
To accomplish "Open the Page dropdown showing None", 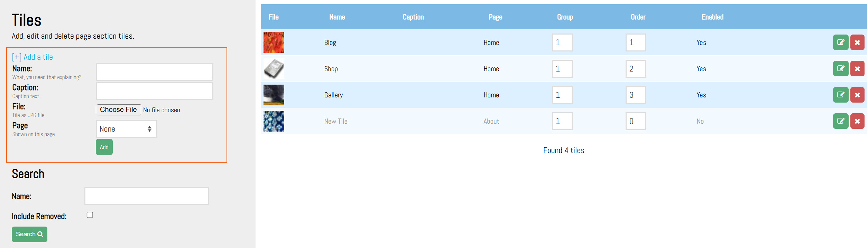I will pos(126,129).
